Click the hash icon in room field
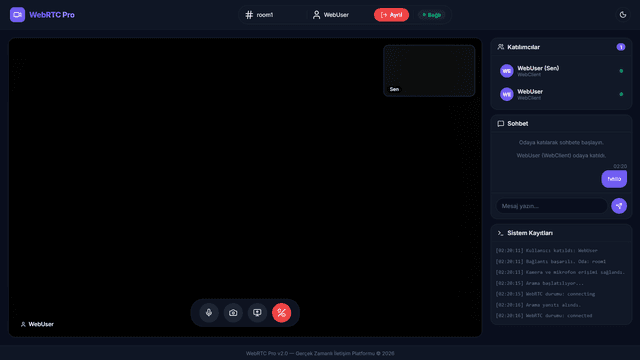Viewport: 640px width, 360px height. click(x=249, y=15)
